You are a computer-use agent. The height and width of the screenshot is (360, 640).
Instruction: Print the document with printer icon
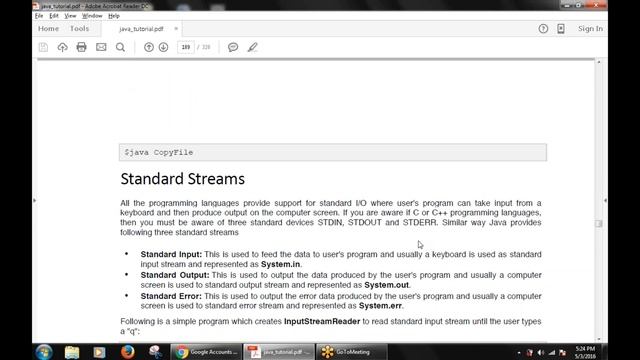coord(82,47)
